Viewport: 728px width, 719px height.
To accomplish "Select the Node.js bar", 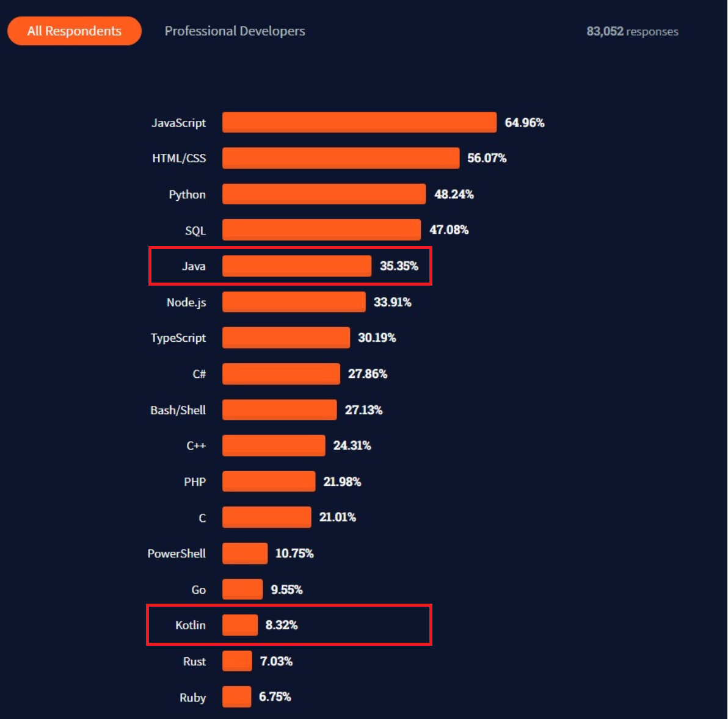I will (294, 302).
